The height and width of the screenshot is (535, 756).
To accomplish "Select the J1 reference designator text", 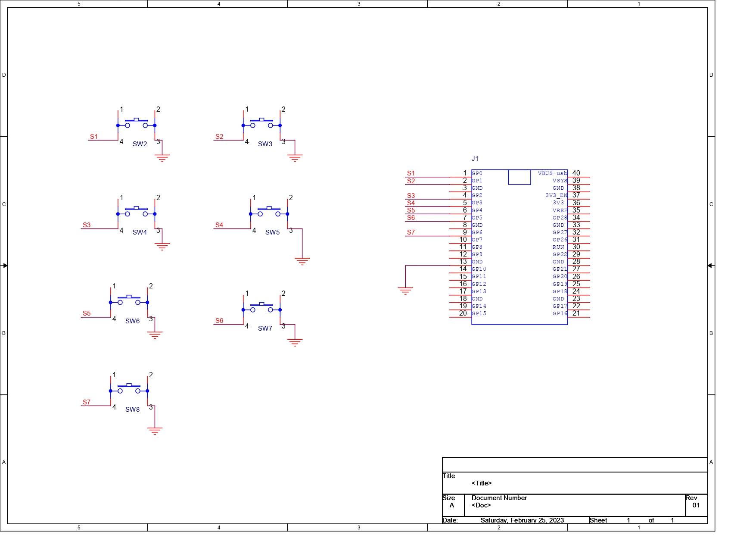I will pyautogui.click(x=475, y=159).
